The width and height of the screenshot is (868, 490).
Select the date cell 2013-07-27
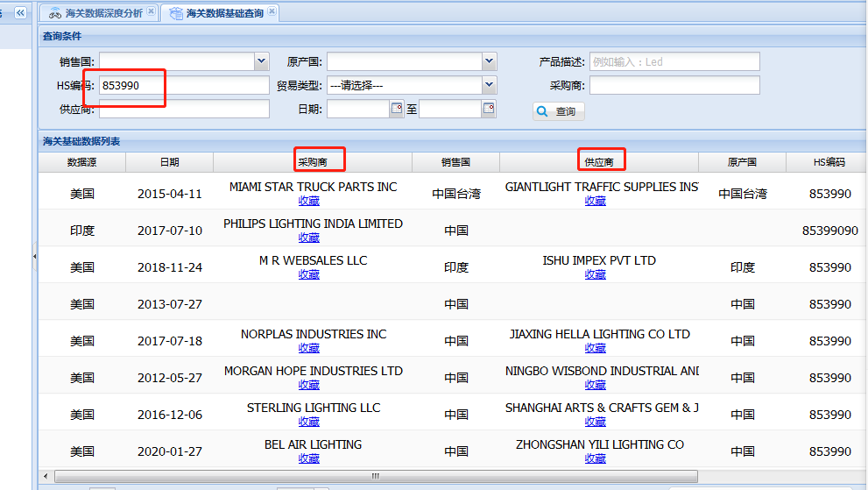(169, 304)
